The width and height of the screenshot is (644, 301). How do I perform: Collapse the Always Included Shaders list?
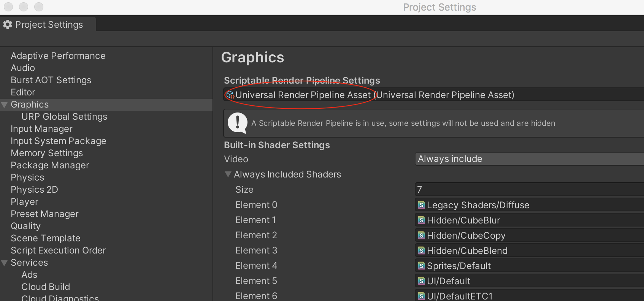tap(228, 174)
